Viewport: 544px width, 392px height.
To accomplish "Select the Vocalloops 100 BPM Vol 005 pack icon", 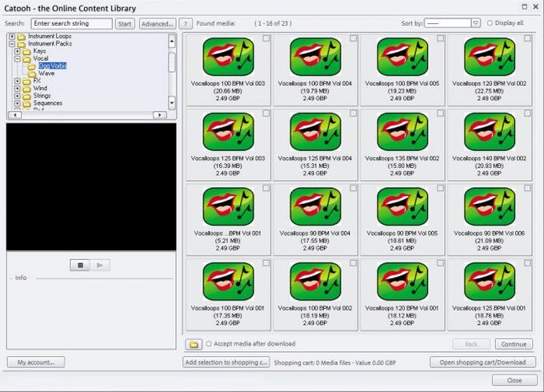I will 402,57.
